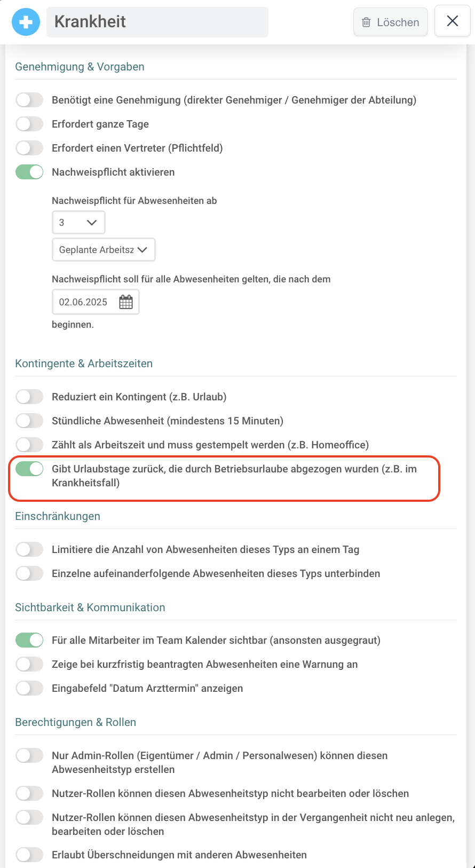Toggle Benötigt eine Genehmigung
475x868 pixels.
pyautogui.click(x=29, y=100)
